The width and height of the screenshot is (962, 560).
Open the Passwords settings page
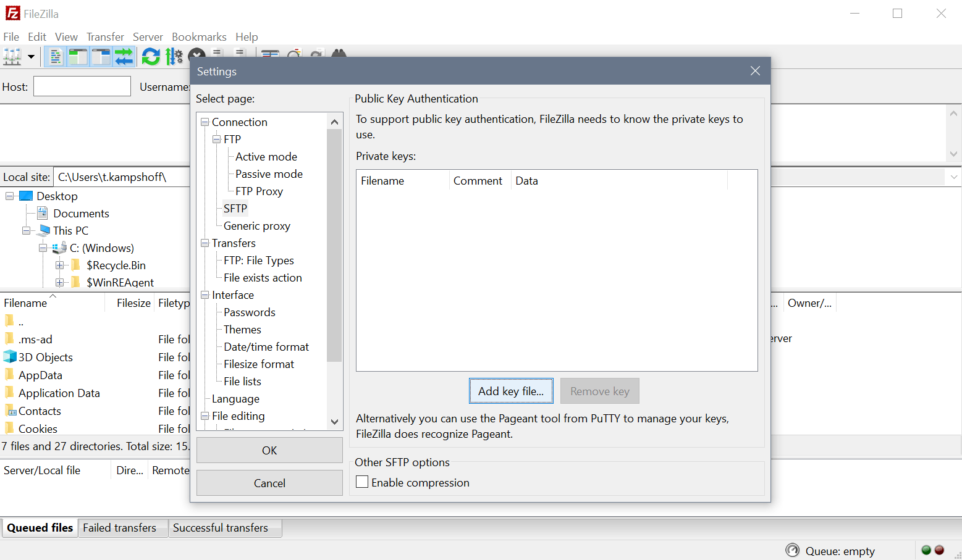pos(250,312)
